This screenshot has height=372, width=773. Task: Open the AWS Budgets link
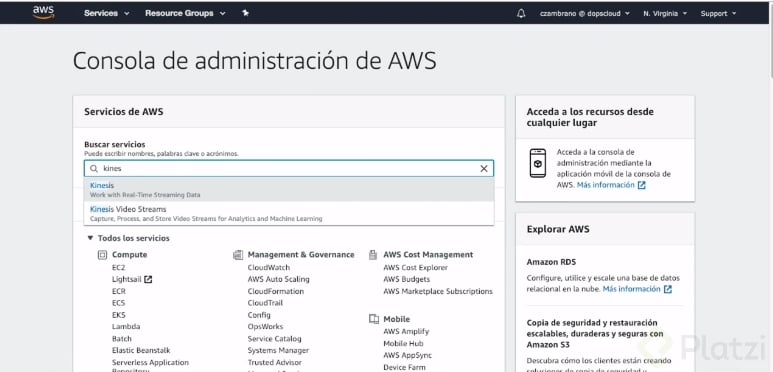pos(406,279)
